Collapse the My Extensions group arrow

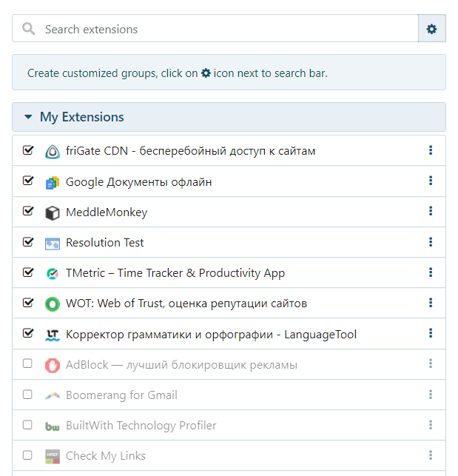(28, 117)
